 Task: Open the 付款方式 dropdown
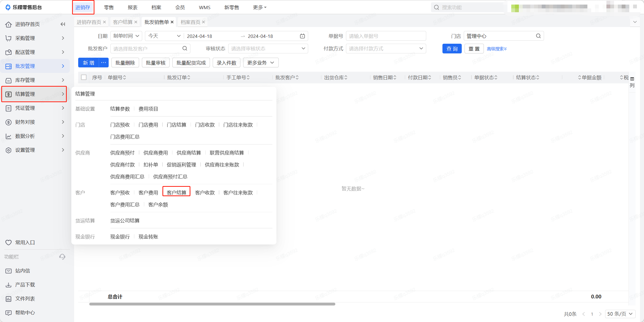point(386,49)
